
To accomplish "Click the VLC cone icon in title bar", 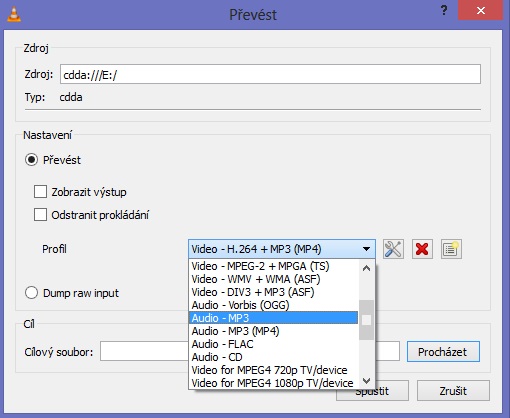I will pyautogui.click(x=14, y=14).
